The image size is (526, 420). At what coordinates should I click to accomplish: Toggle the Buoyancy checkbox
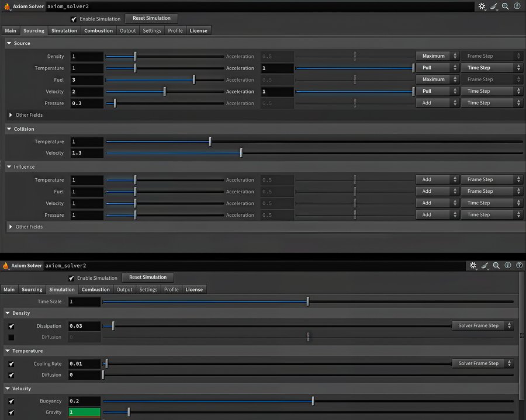(x=11, y=401)
